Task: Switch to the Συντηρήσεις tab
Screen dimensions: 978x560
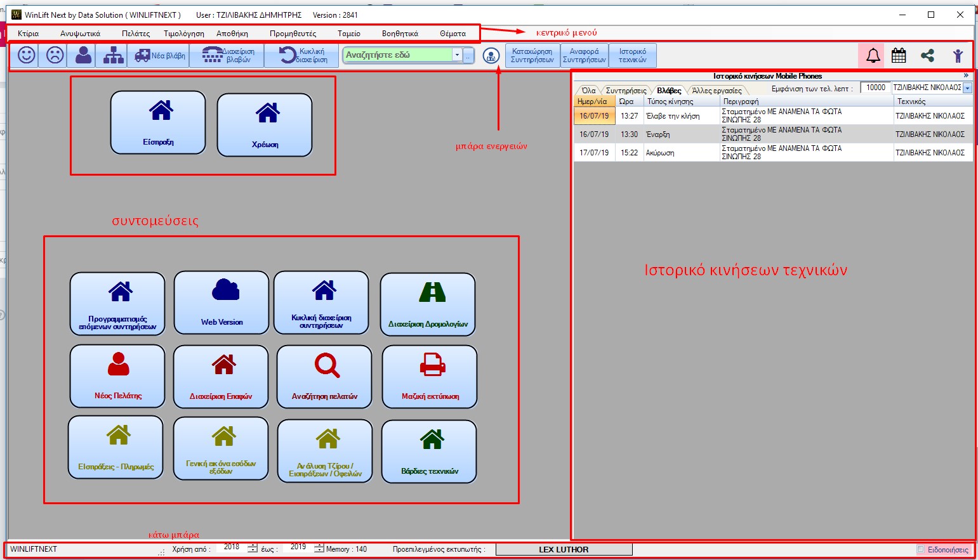Action: click(626, 91)
